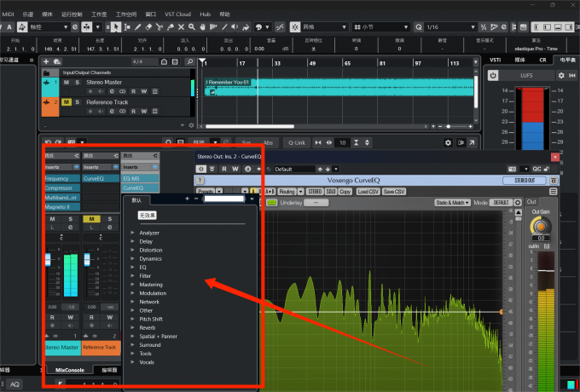Viewport: 580px width, 392px height.
Task: Open CurveEQ hamburger menu icon
Action: coord(553,192)
